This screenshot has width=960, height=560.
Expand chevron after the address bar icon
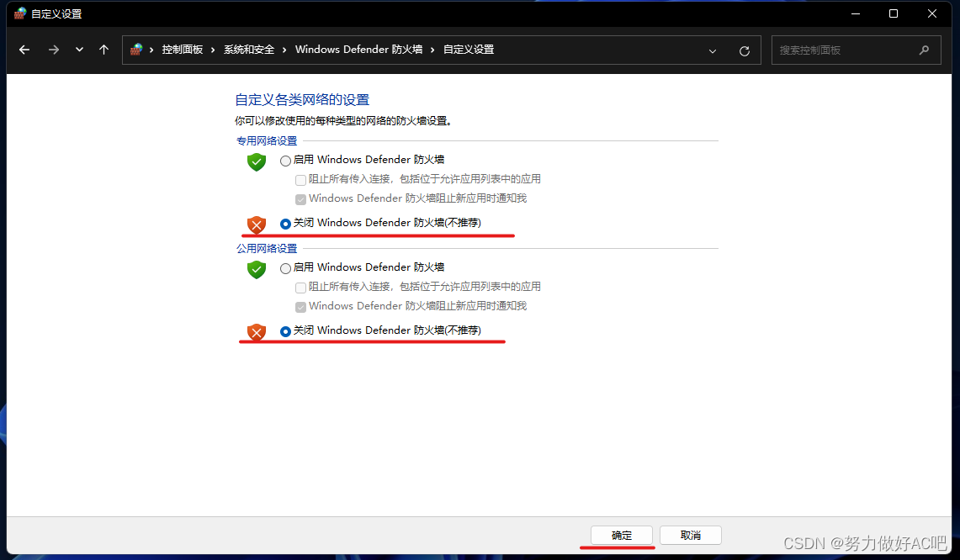(151, 50)
